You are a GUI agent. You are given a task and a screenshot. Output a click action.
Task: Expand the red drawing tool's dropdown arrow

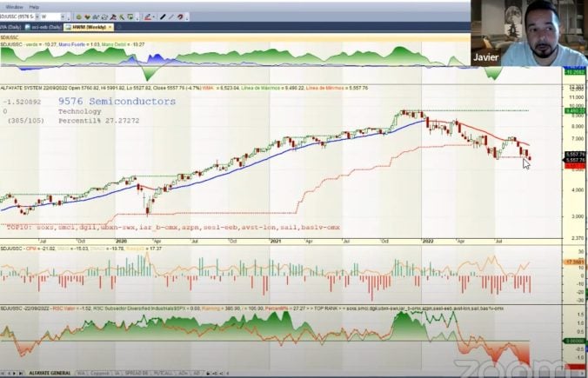[x=154, y=17]
